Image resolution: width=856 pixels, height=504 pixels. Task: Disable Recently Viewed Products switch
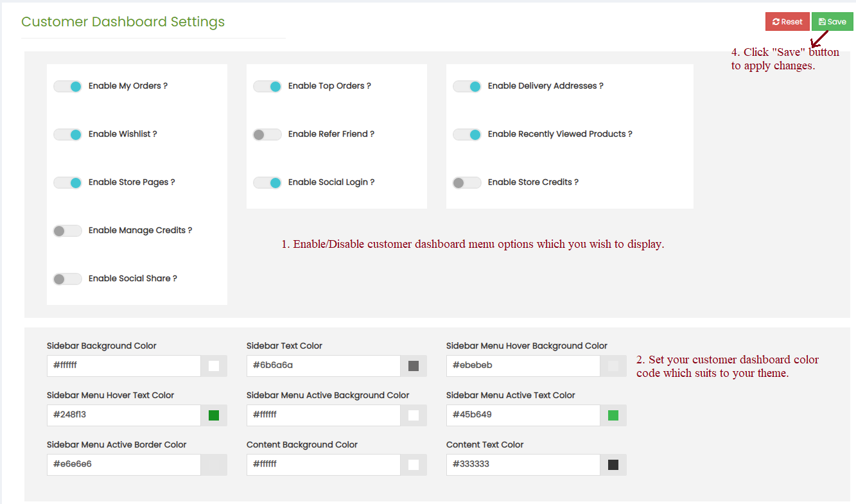click(x=467, y=134)
